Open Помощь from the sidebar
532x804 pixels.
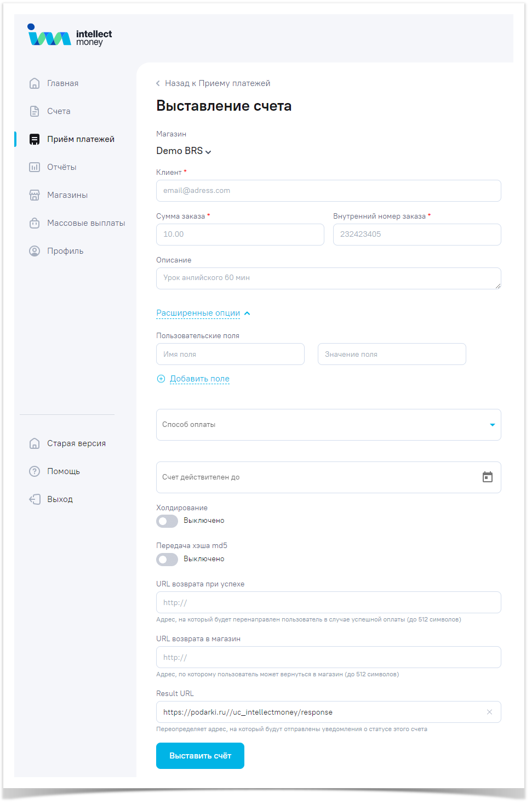point(63,471)
